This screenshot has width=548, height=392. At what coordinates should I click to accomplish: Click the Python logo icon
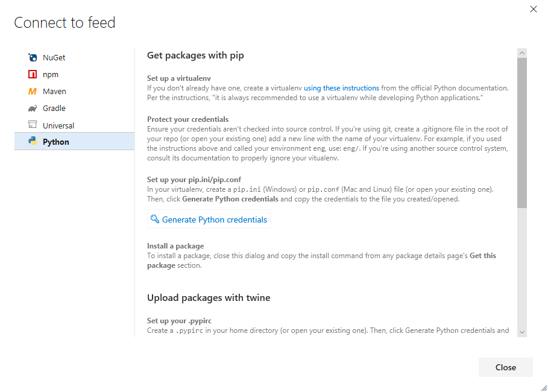33,142
